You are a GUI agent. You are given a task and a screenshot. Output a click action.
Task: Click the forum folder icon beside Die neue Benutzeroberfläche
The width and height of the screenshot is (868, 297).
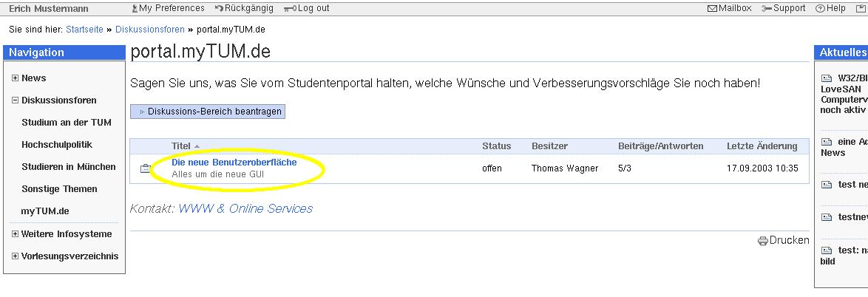(x=145, y=168)
